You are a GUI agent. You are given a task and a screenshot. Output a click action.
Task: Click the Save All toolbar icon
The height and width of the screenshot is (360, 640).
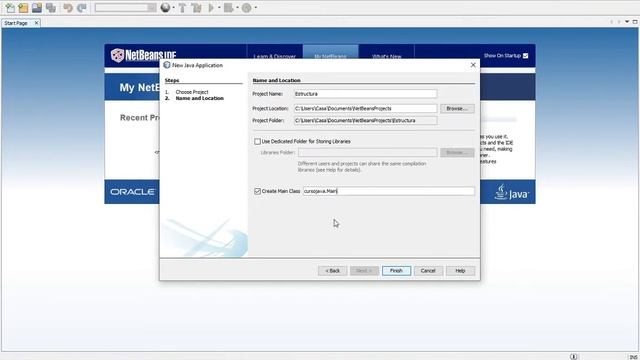[51, 8]
